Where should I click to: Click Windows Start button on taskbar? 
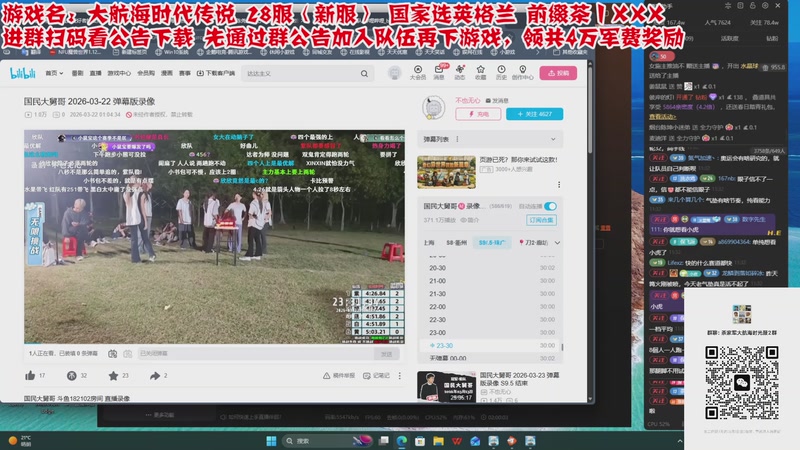click(271, 441)
